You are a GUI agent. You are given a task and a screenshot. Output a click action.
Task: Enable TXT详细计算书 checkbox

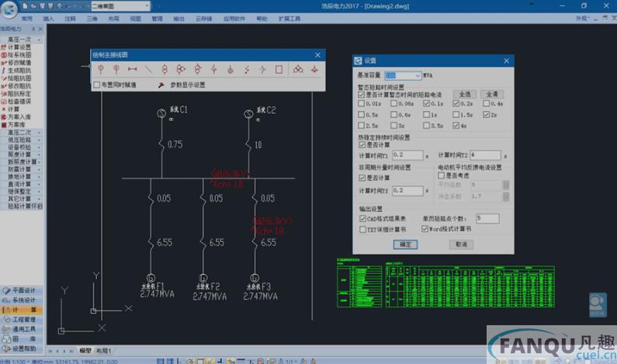tap(362, 230)
